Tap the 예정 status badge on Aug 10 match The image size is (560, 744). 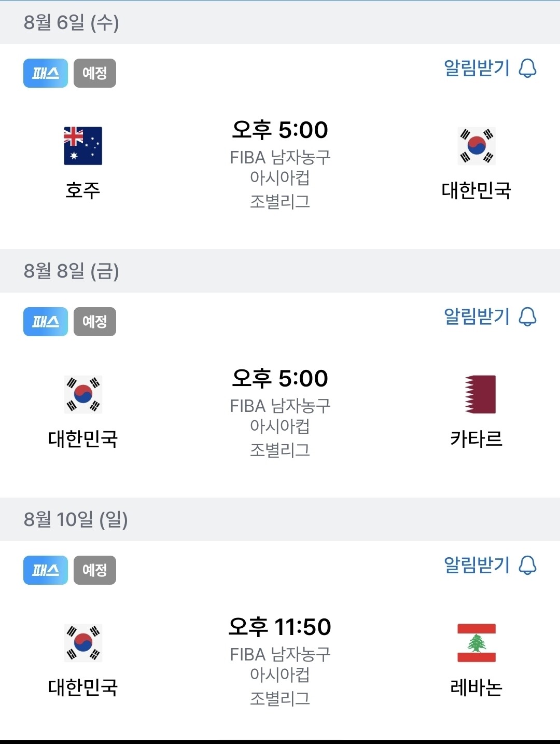coord(95,570)
